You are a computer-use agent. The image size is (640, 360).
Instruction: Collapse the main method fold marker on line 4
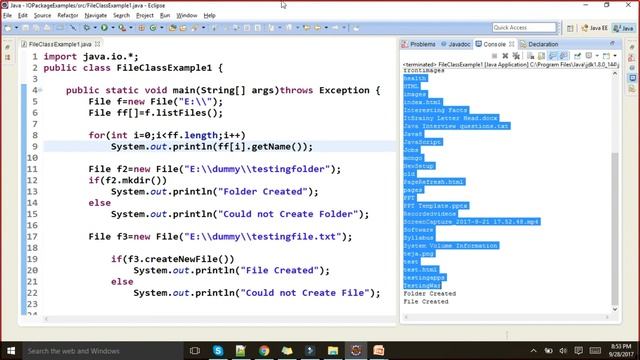click(x=40, y=90)
